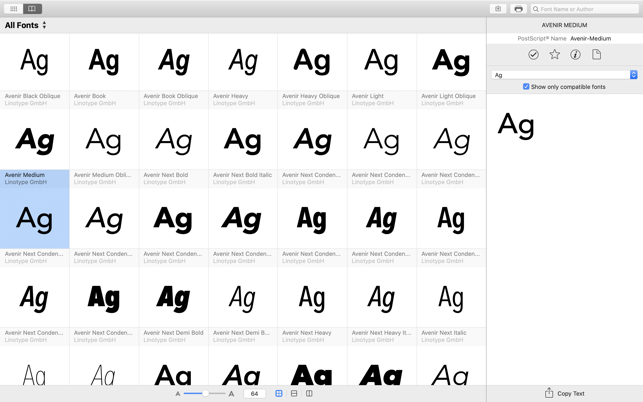Image resolution: width=643 pixels, height=402 pixels.
Task: Select the Avenir Next Bold label
Action: coord(166,175)
